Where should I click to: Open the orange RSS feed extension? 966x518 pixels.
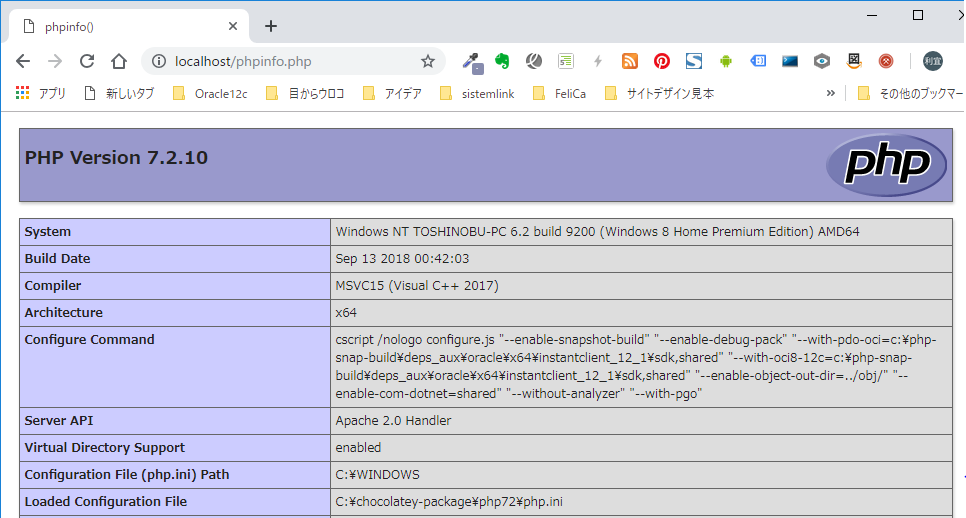pyautogui.click(x=630, y=61)
